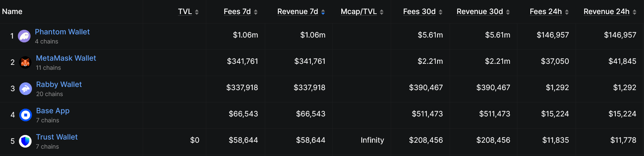The image size is (644, 156).
Task: Click the Infinity Mcap/TVL cell for Trust Wallet
Action: click(x=372, y=140)
